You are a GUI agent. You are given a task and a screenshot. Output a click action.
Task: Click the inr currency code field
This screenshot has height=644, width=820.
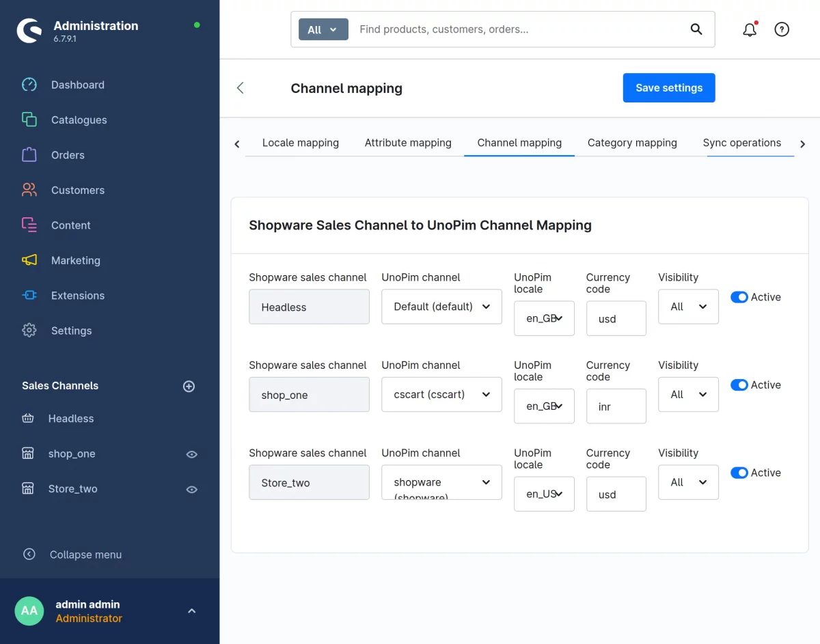coord(616,406)
